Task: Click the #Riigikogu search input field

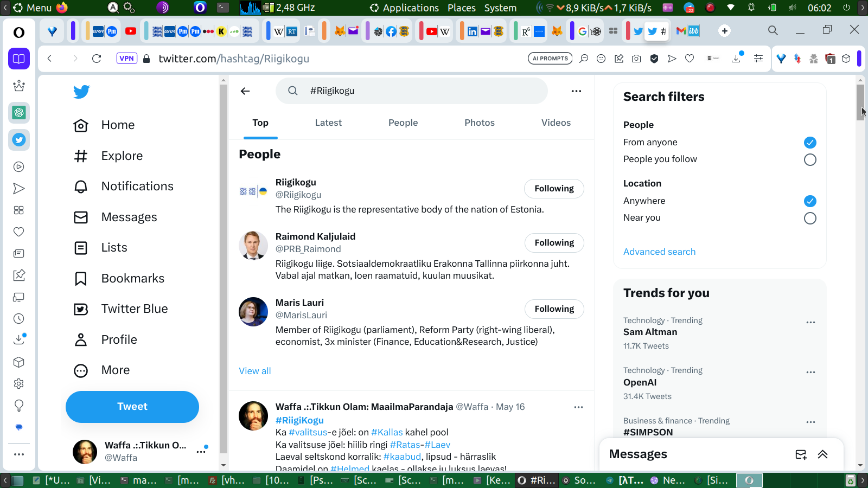Action: click(412, 91)
